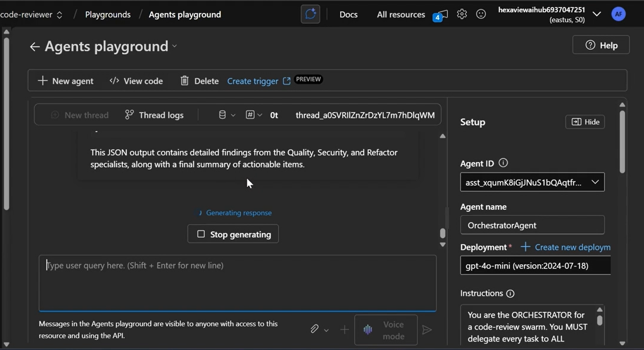
Task: Click the send message arrow icon
Action: tap(427, 330)
